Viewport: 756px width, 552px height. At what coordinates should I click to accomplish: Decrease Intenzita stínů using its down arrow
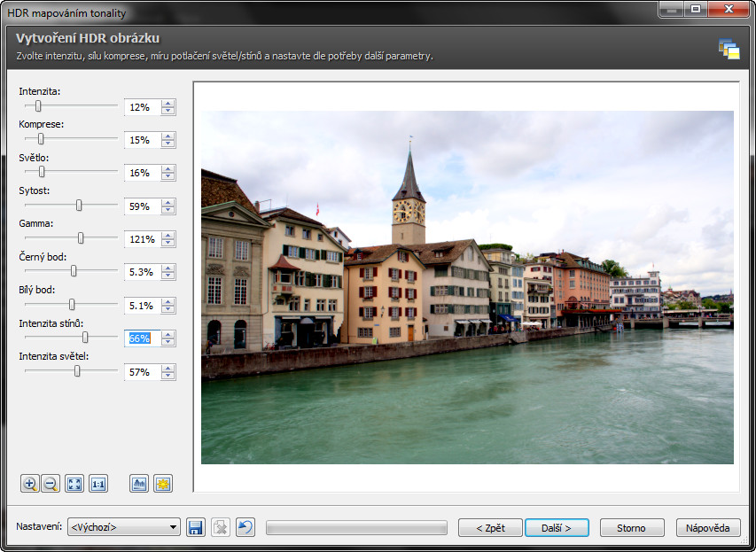(x=168, y=343)
